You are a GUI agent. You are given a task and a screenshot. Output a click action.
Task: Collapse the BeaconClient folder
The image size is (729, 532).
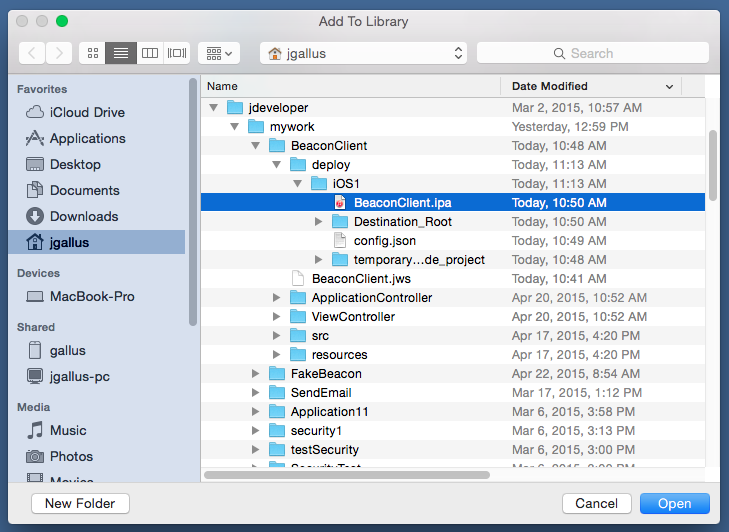pyautogui.click(x=256, y=146)
